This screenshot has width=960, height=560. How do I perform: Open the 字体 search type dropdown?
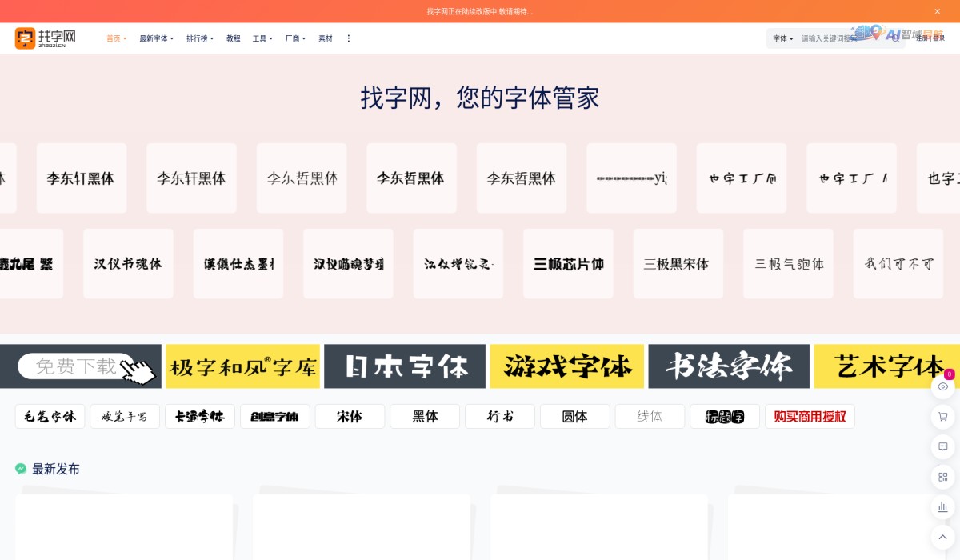coord(782,38)
